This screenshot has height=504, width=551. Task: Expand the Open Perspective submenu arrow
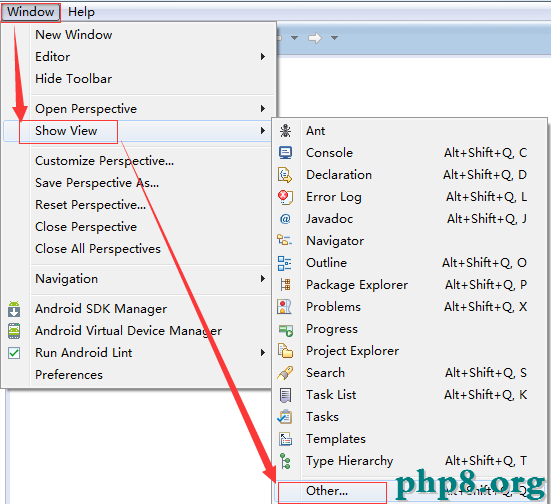[x=262, y=109]
